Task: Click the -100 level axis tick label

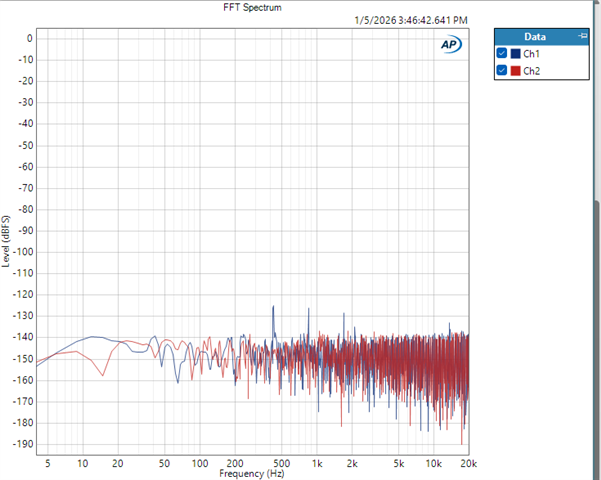Action: 23,252
